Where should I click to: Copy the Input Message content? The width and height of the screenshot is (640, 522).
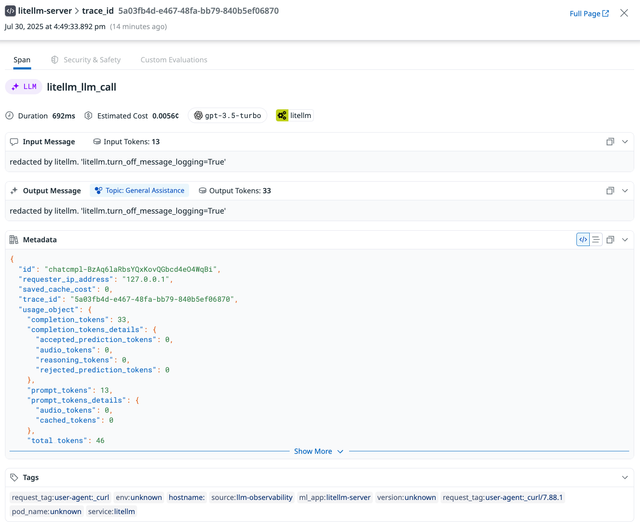coord(610,142)
